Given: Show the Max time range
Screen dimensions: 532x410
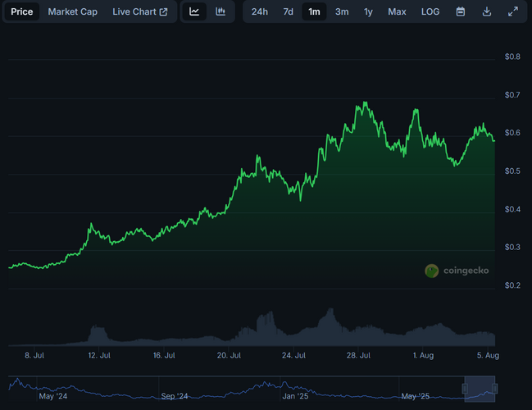Looking at the screenshot, I should pos(397,11).
